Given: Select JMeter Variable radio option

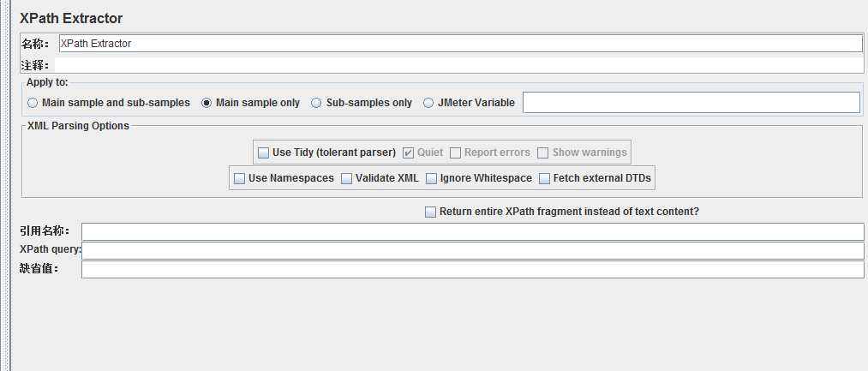Looking at the screenshot, I should click(428, 103).
